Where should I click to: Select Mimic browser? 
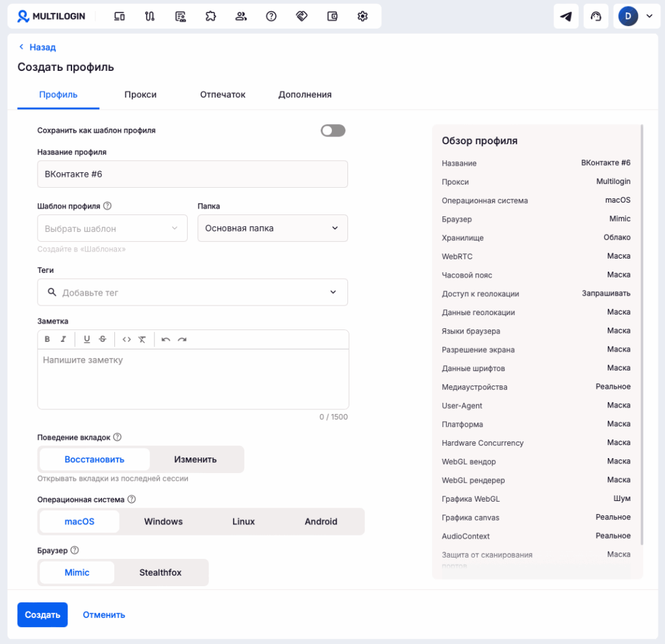tap(77, 573)
